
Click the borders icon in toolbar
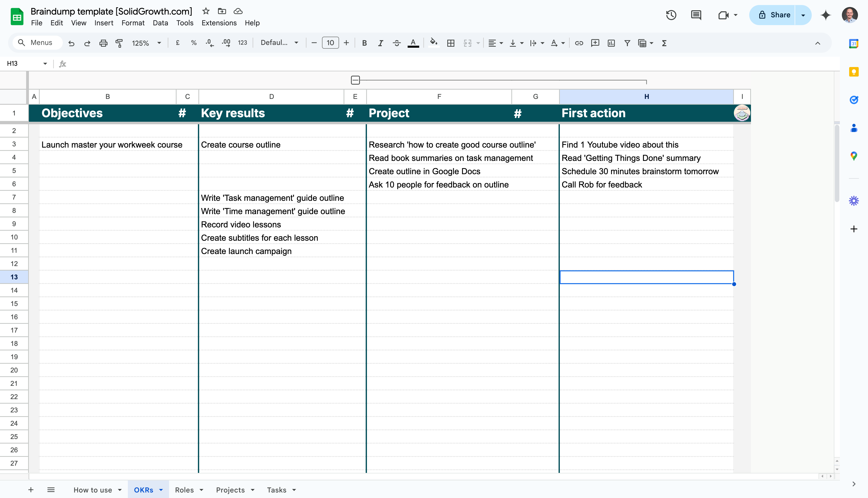click(x=451, y=43)
